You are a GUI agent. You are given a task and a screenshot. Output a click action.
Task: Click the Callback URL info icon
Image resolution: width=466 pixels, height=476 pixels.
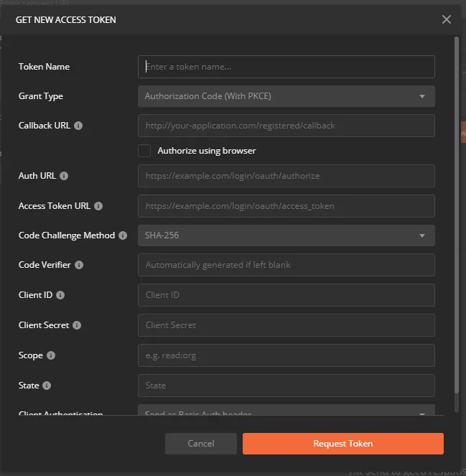(x=78, y=126)
